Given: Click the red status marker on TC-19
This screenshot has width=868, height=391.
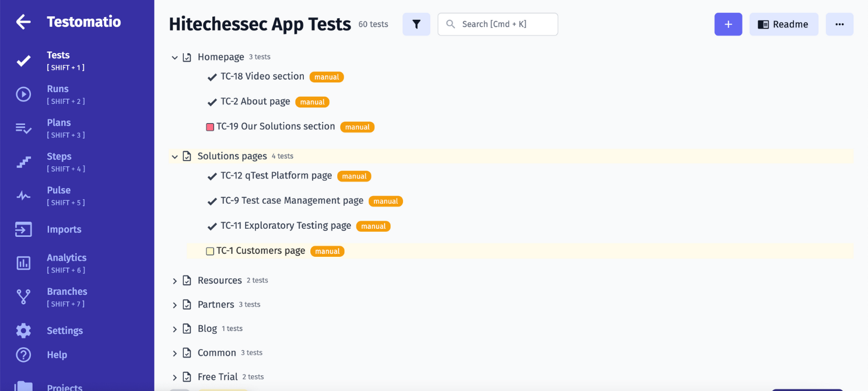Looking at the screenshot, I should 209,126.
